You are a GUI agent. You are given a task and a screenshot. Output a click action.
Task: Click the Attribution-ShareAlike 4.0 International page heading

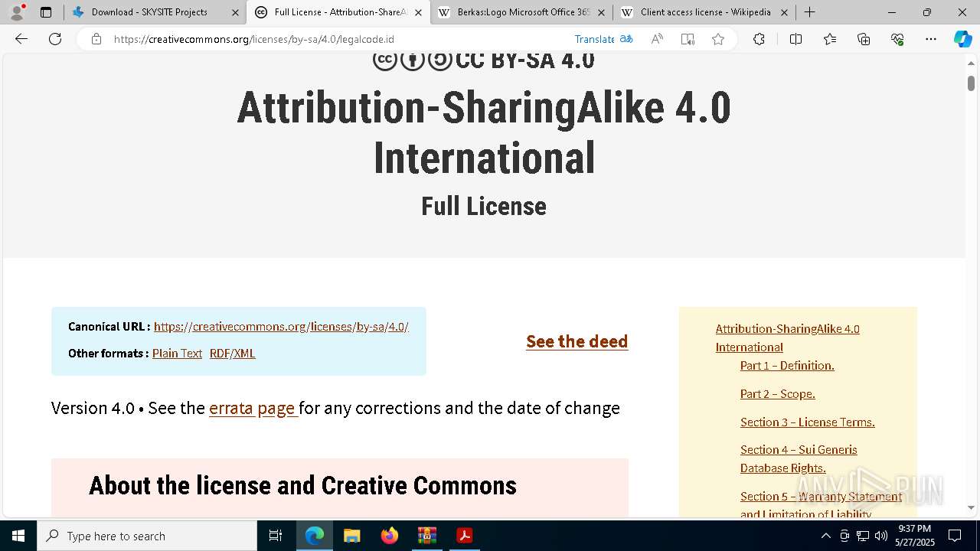(x=484, y=132)
